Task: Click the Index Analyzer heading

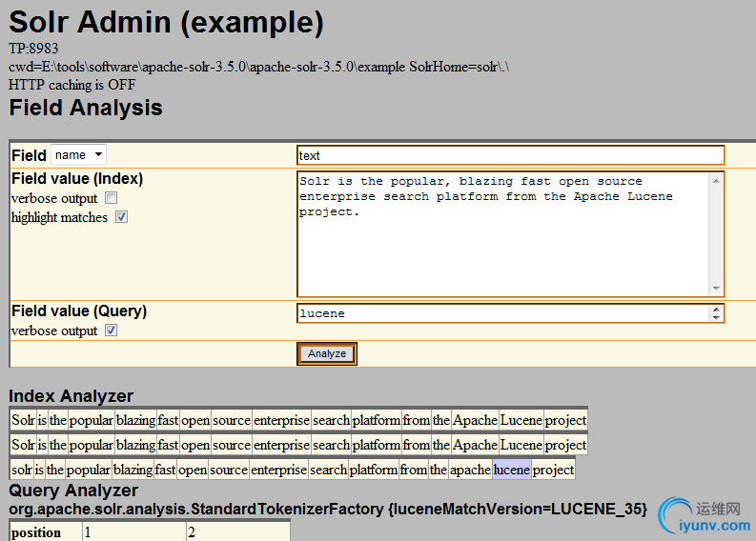Action: (71, 396)
